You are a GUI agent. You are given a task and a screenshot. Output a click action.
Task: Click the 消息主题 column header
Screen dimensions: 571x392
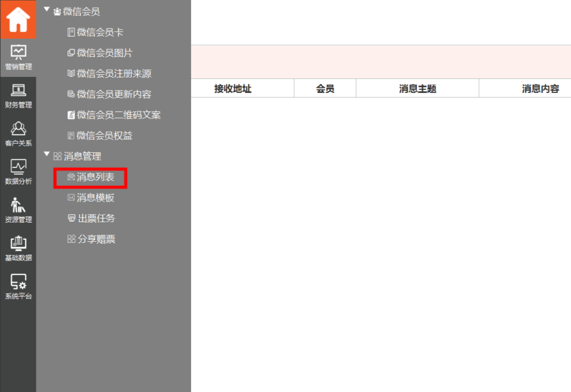pos(417,89)
